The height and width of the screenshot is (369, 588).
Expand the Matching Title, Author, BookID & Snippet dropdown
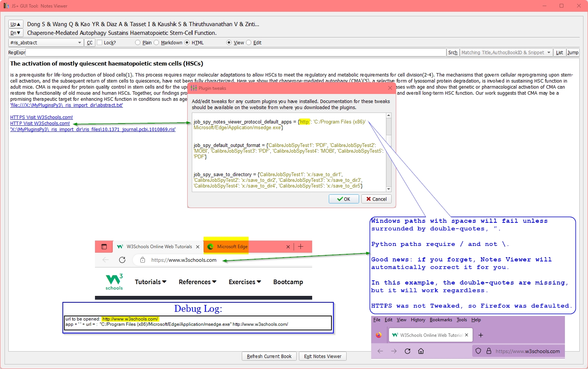(506, 52)
